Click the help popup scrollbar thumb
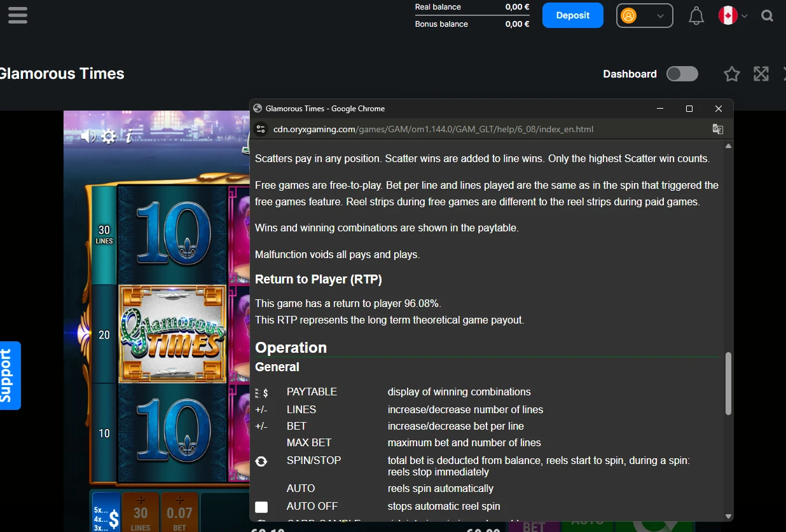Image resolution: width=786 pixels, height=532 pixels. click(x=728, y=384)
